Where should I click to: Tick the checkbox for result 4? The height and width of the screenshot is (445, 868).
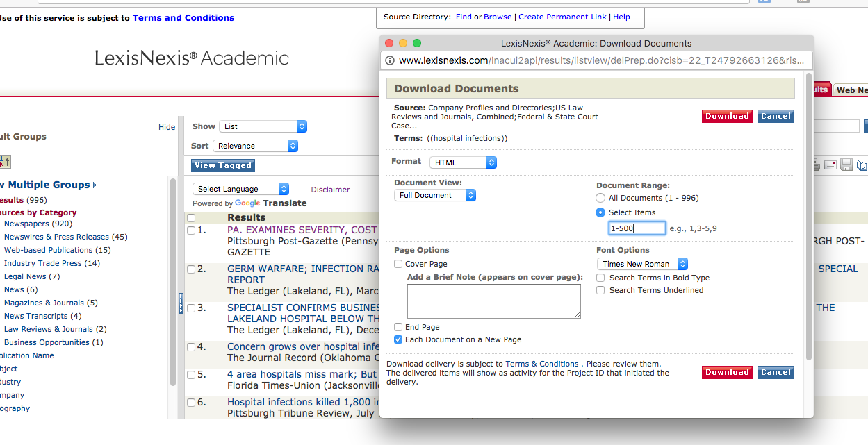(x=191, y=347)
